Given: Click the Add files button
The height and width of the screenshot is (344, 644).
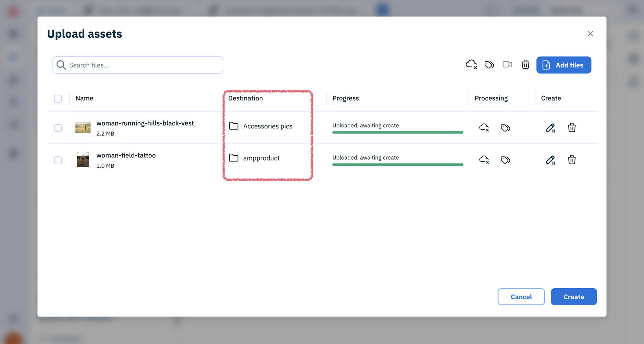Looking at the screenshot, I should coord(563,65).
